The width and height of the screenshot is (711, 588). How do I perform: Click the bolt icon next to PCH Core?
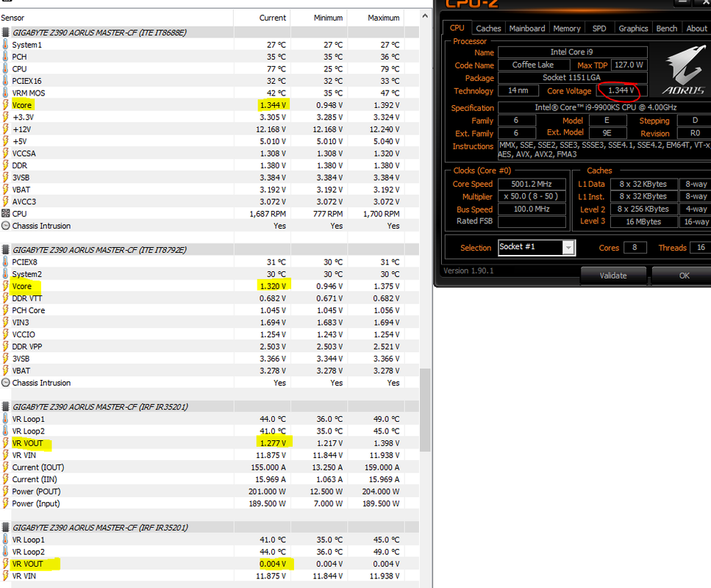5,310
